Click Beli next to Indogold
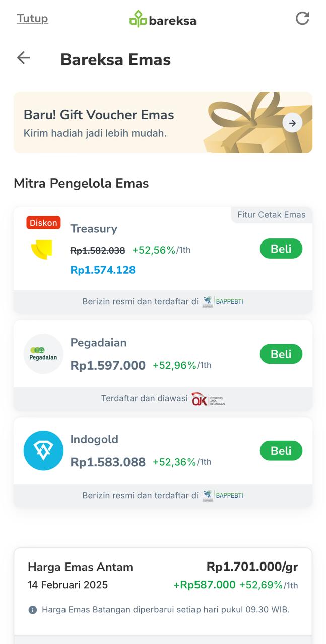Viewport: 326px width, 644px height. tap(281, 451)
